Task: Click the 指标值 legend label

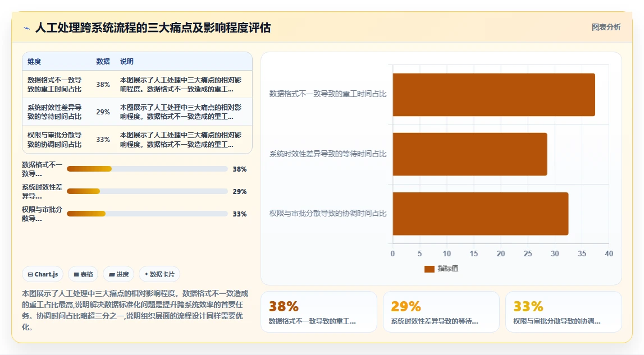Action: point(447,269)
